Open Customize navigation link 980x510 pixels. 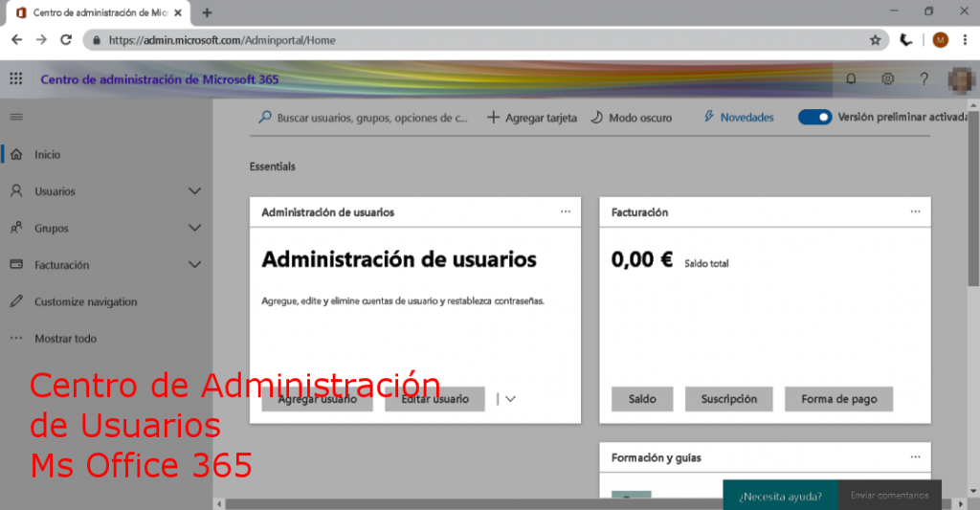(x=85, y=301)
